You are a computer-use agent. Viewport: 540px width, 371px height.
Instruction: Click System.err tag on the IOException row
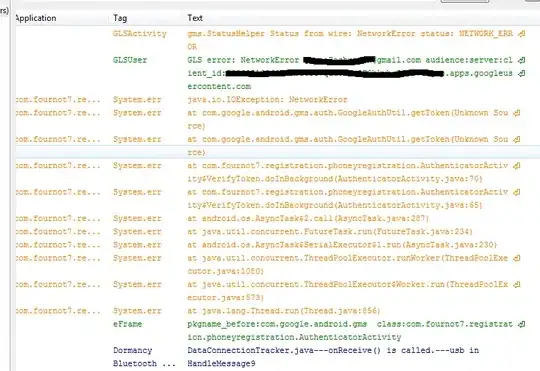137,100
